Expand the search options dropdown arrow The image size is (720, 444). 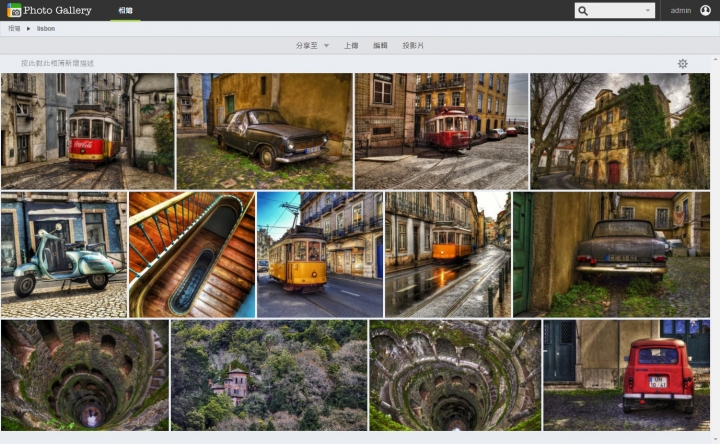coord(648,11)
